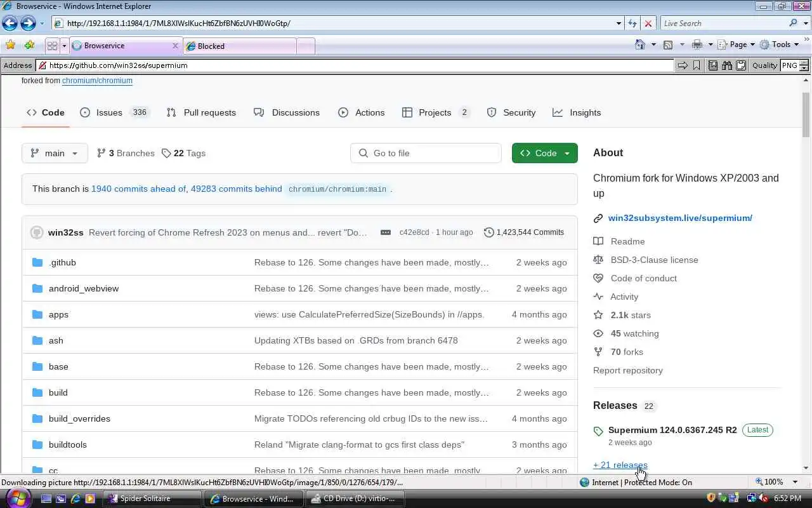Open the Tools menu dropdown

[779, 44]
